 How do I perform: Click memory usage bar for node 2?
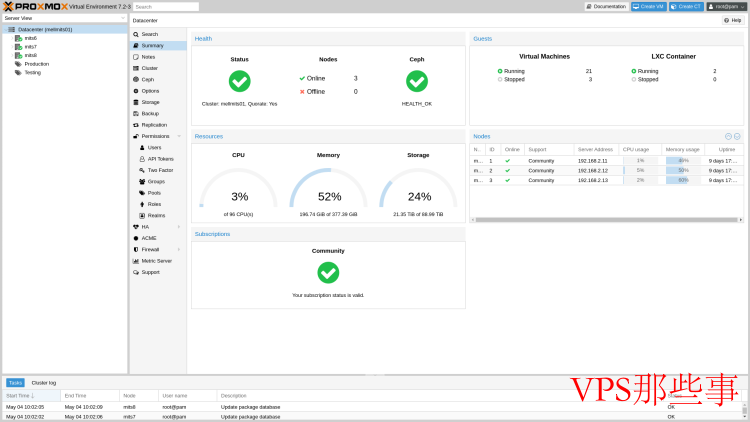pyautogui.click(x=683, y=171)
